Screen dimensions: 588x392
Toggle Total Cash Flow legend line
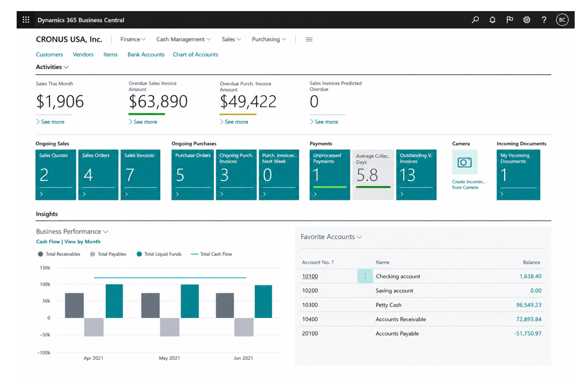tap(211, 254)
